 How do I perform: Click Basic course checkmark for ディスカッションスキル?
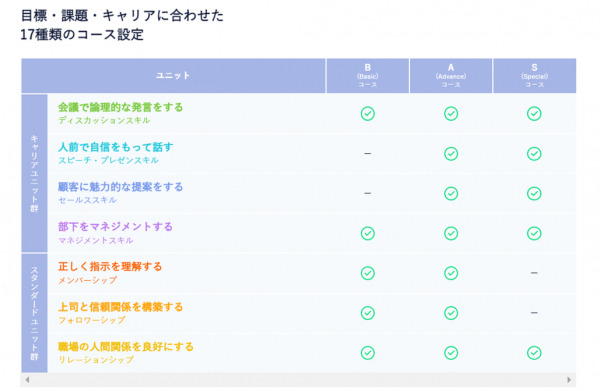(x=367, y=114)
